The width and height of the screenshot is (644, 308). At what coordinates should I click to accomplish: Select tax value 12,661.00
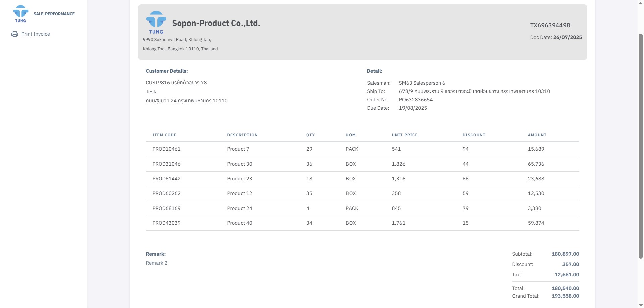point(567,275)
